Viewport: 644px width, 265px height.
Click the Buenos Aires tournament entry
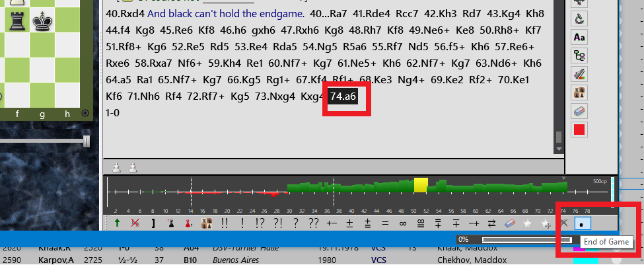[x=236, y=260]
